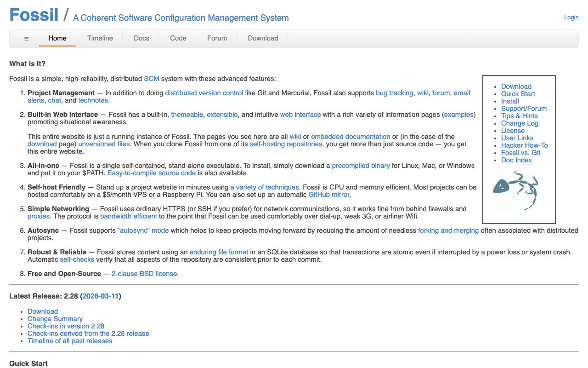Click 'wiki' link in Project Management item
588x368 pixels.
click(x=423, y=93)
